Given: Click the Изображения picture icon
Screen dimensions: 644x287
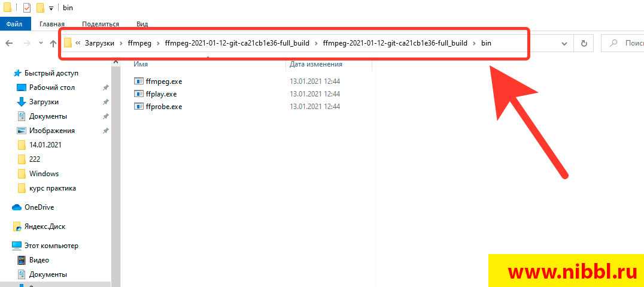Looking at the screenshot, I should pos(22,131).
